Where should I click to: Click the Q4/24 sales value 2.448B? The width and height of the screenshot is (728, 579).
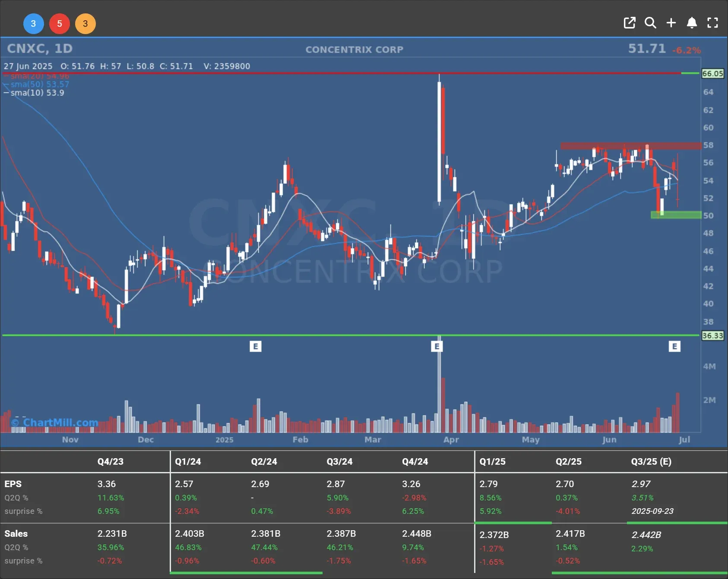pos(417,534)
